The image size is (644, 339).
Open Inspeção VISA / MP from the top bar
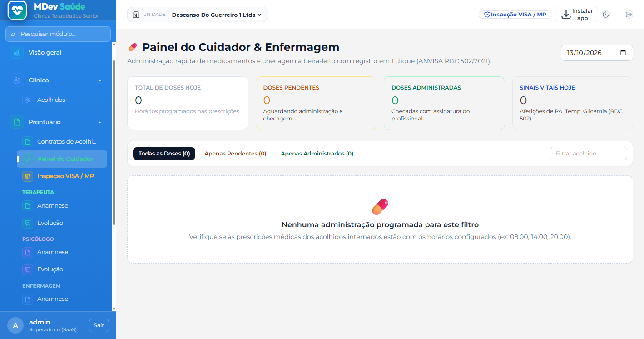pyautogui.click(x=515, y=15)
